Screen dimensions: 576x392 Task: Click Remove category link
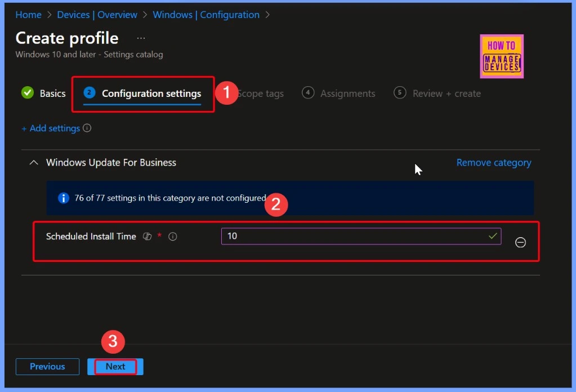coord(494,162)
